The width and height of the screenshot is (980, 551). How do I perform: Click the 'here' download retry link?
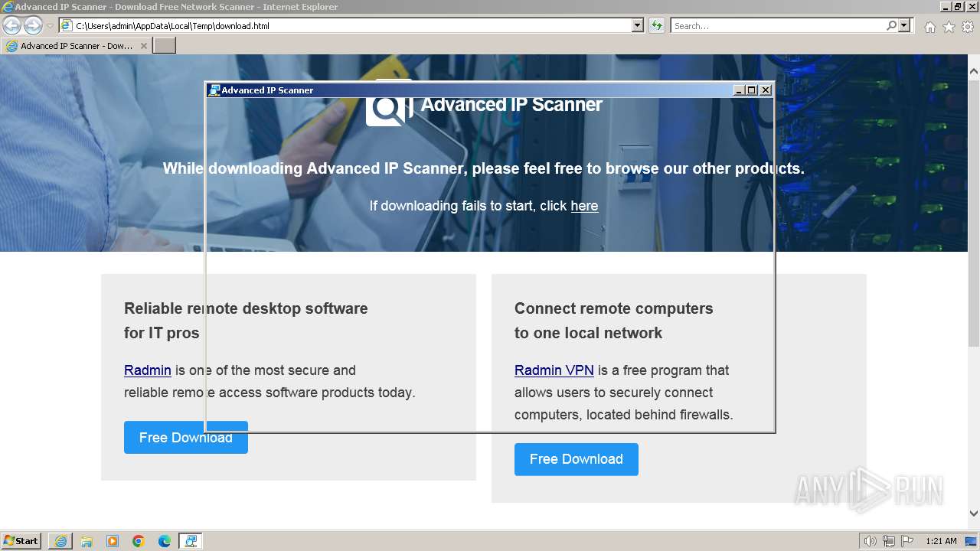pyautogui.click(x=584, y=206)
